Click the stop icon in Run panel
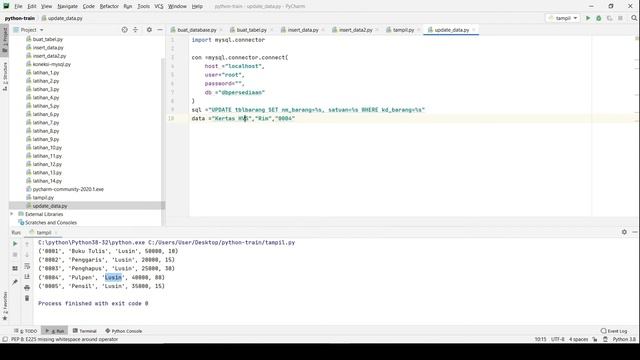This screenshot has height=360, width=640. (x=15, y=255)
